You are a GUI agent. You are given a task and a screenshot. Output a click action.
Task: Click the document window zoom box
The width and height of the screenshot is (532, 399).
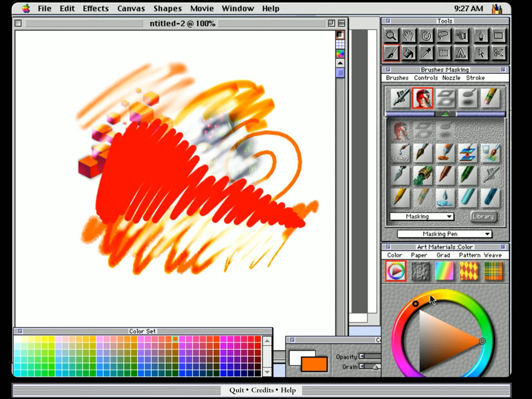pos(331,23)
